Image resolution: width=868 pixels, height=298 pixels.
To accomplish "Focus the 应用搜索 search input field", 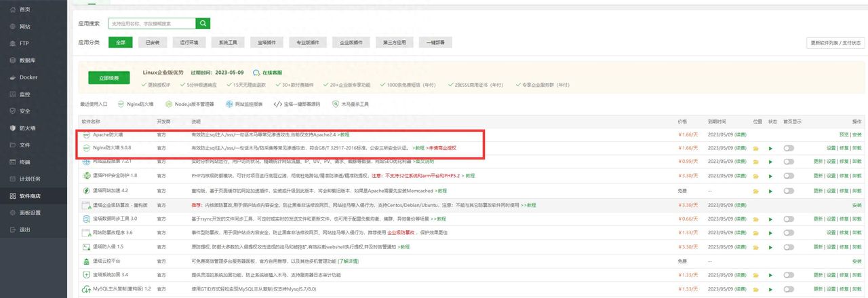I will pyautogui.click(x=152, y=23).
